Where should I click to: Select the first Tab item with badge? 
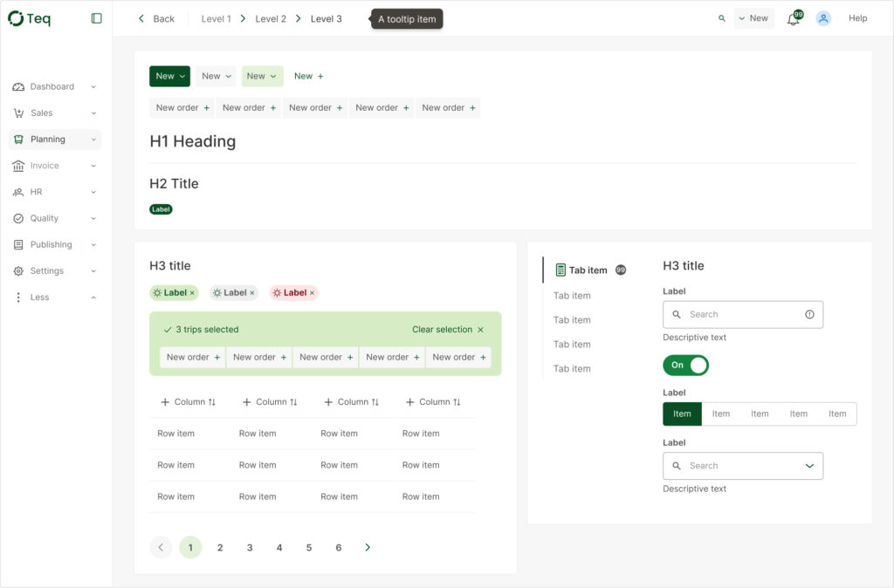pyautogui.click(x=588, y=270)
